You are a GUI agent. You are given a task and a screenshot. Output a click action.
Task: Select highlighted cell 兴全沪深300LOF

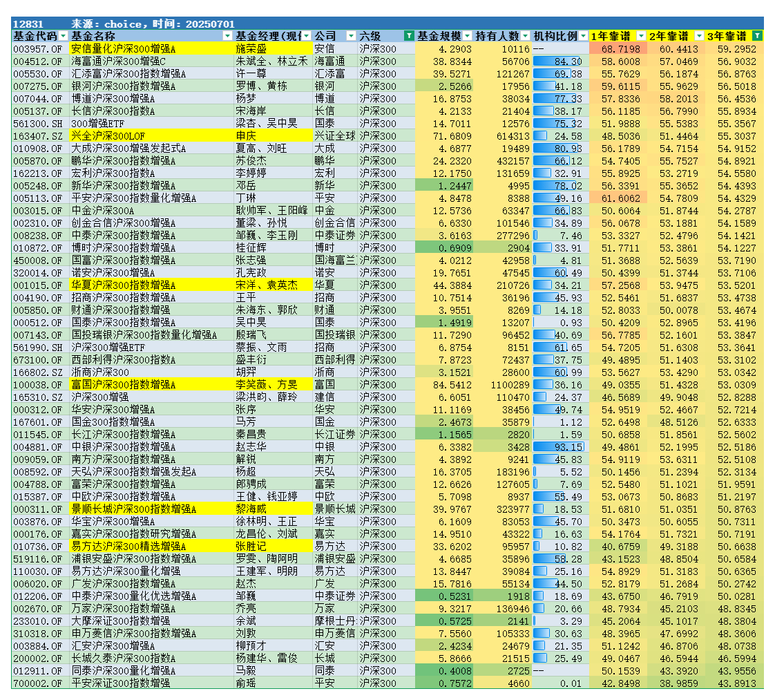[x=151, y=136]
